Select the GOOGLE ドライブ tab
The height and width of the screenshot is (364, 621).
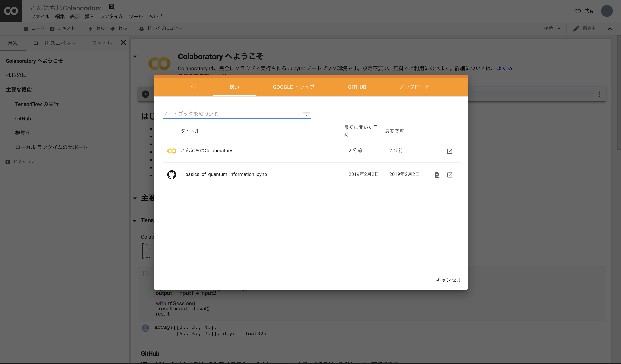tap(293, 87)
